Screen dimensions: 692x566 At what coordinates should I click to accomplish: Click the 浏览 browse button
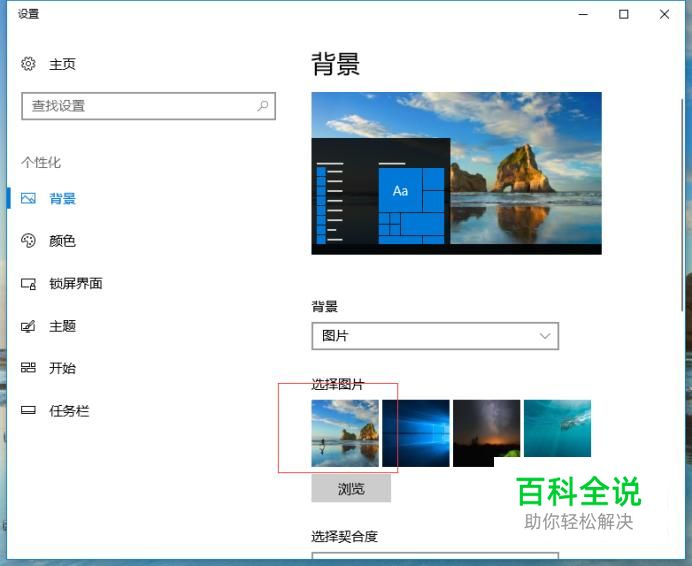[351, 488]
